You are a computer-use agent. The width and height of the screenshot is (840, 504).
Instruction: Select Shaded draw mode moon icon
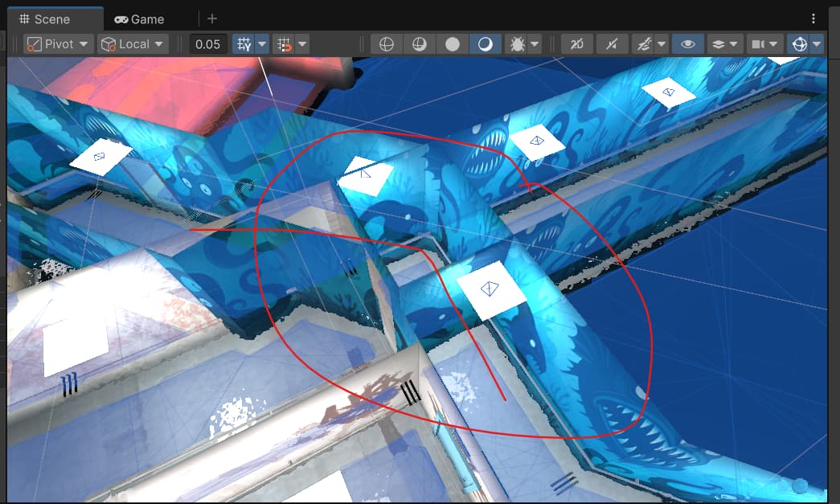pos(486,45)
